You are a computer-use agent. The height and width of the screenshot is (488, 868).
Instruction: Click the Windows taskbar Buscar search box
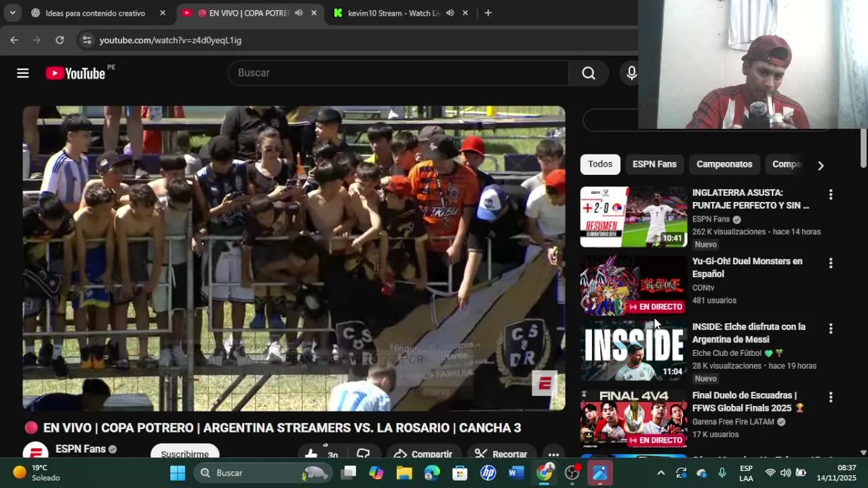click(x=264, y=473)
